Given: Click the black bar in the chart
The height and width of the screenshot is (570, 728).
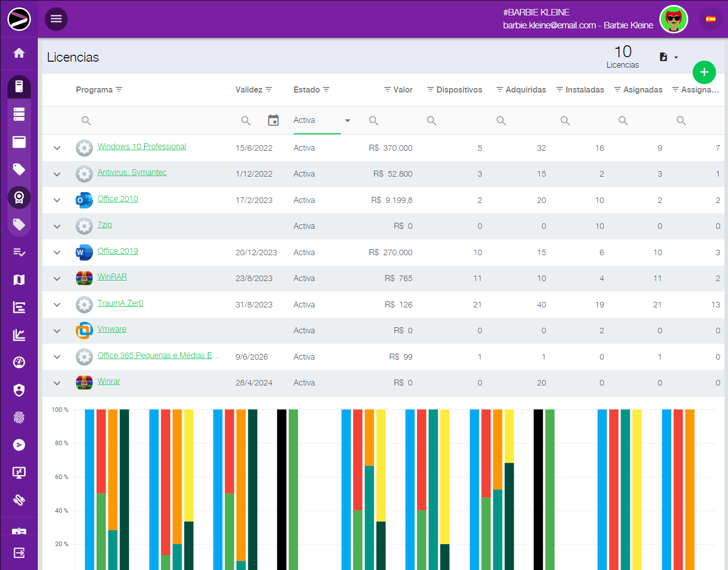Looking at the screenshot, I should 282,487.
